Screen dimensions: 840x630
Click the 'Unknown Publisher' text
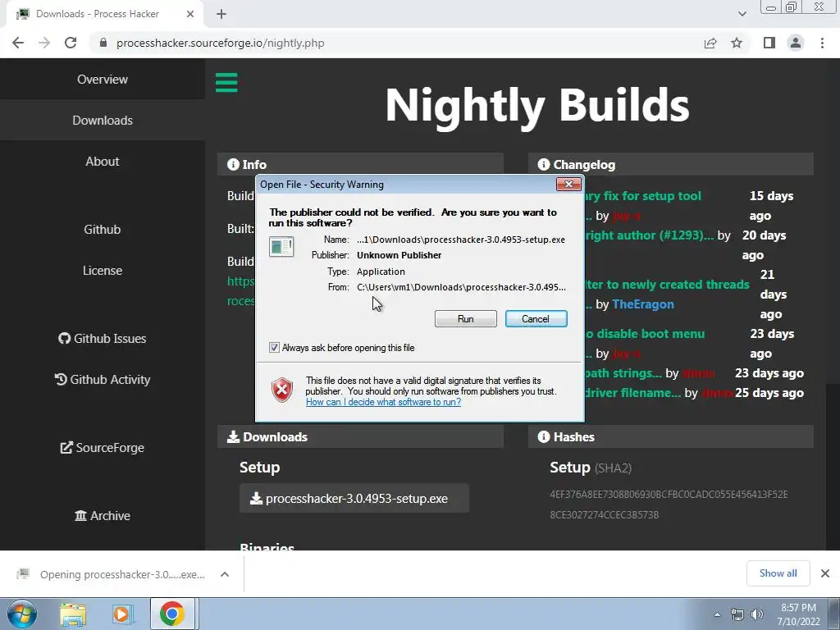tap(399, 255)
